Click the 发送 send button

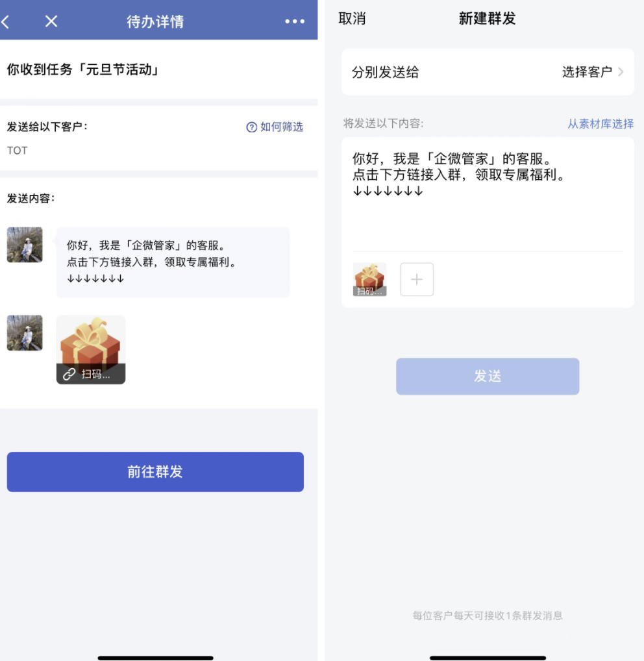pos(488,377)
